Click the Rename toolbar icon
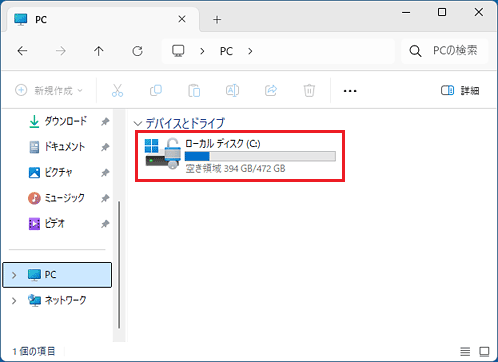The width and height of the screenshot is (498, 362). pos(232,90)
